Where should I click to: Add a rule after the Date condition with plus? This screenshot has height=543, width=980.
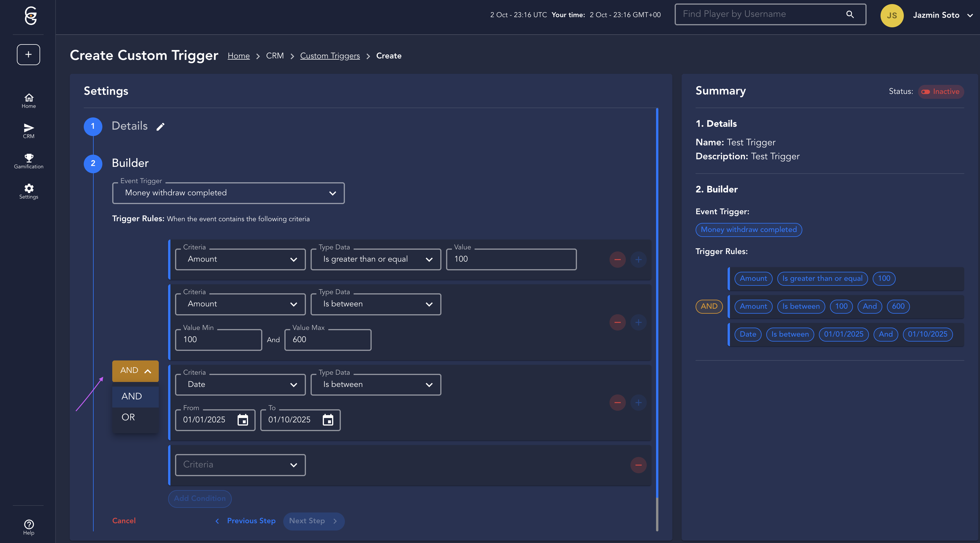click(x=638, y=403)
